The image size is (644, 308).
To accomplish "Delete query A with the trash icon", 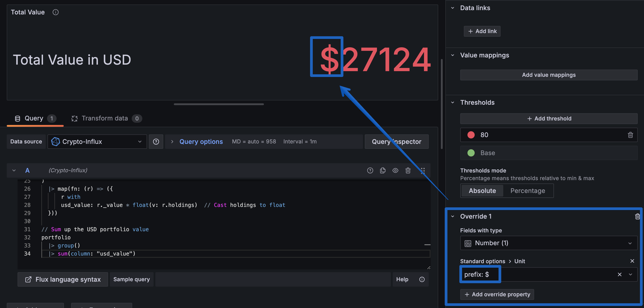I will point(408,170).
